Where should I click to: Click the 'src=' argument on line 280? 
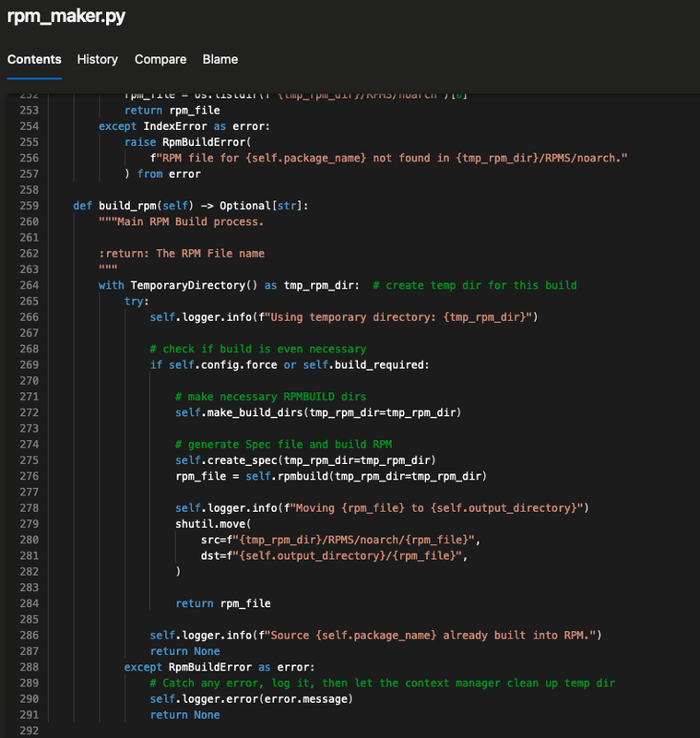coord(340,540)
